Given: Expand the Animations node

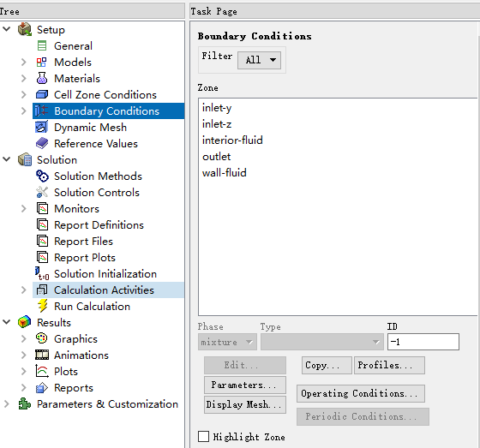Looking at the screenshot, I should click(x=24, y=355).
